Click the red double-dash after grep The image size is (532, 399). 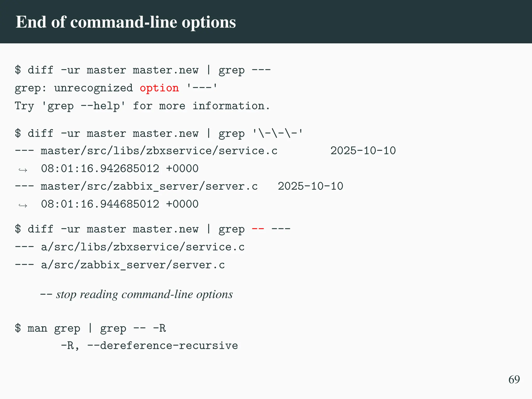click(258, 229)
